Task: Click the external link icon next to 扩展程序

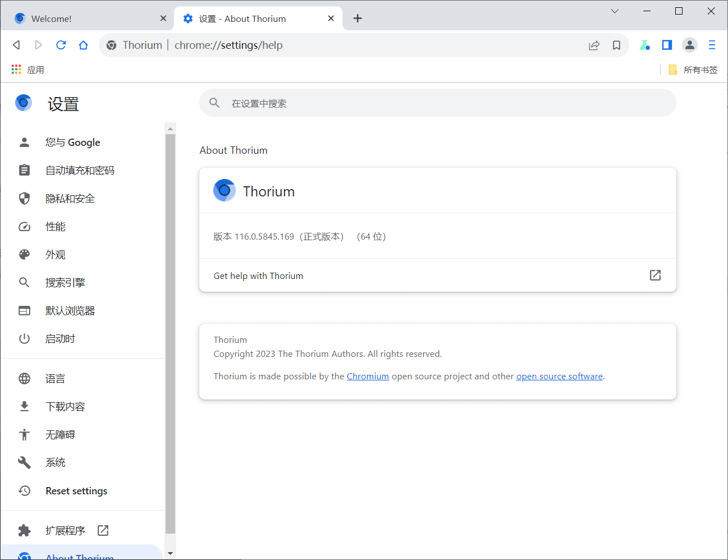Action: pos(103,530)
